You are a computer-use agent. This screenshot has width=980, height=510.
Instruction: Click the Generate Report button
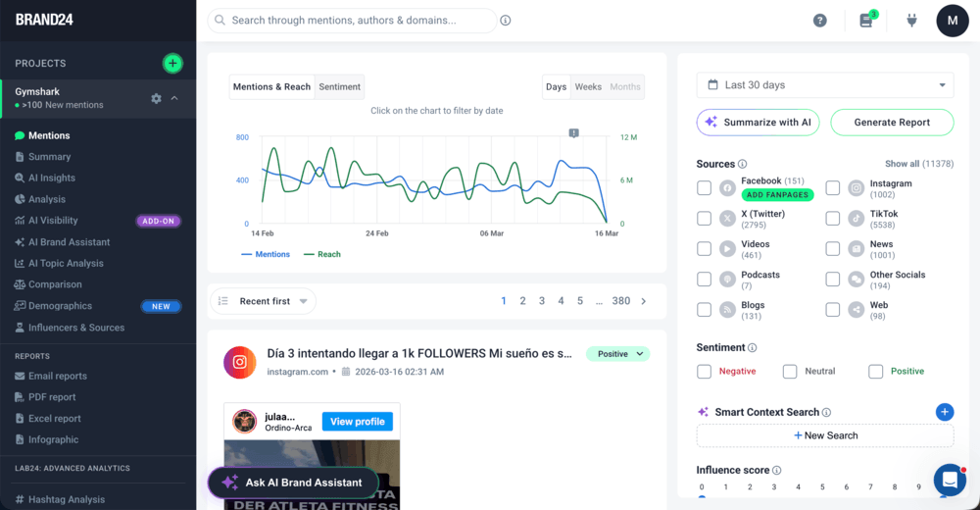click(x=892, y=123)
